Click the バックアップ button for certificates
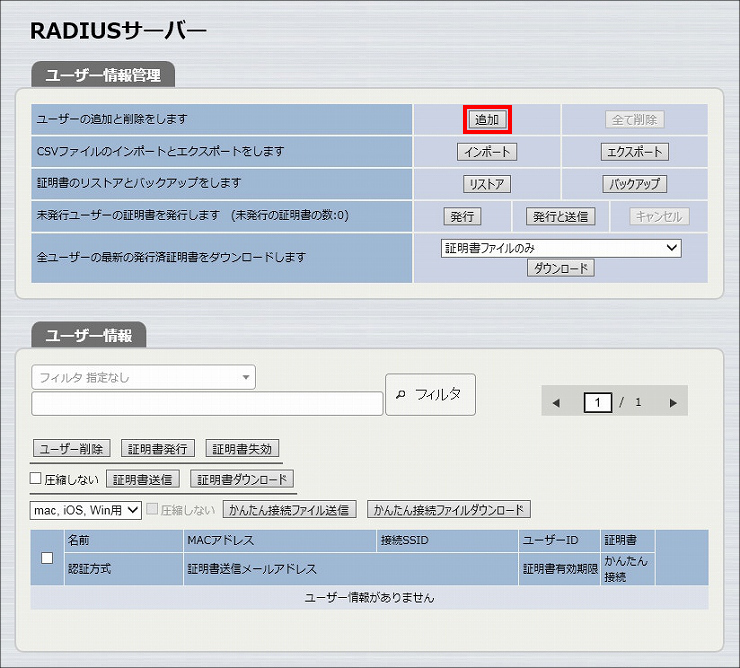 click(x=634, y=184)
